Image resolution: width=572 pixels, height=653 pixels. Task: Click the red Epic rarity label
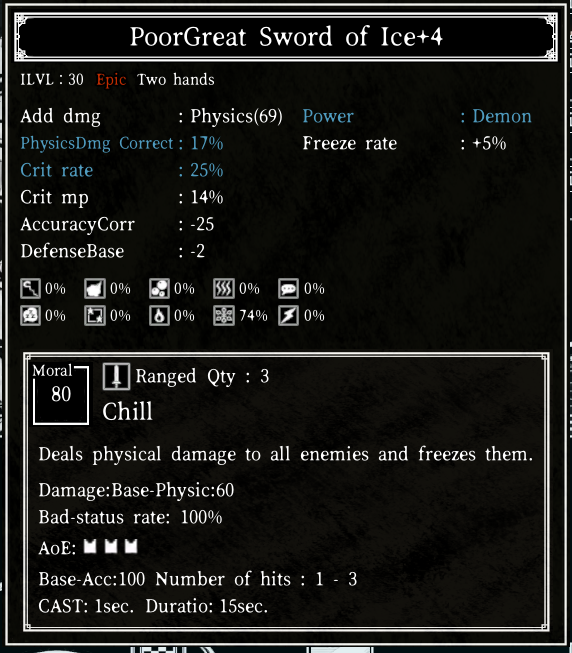click(111, 80)
